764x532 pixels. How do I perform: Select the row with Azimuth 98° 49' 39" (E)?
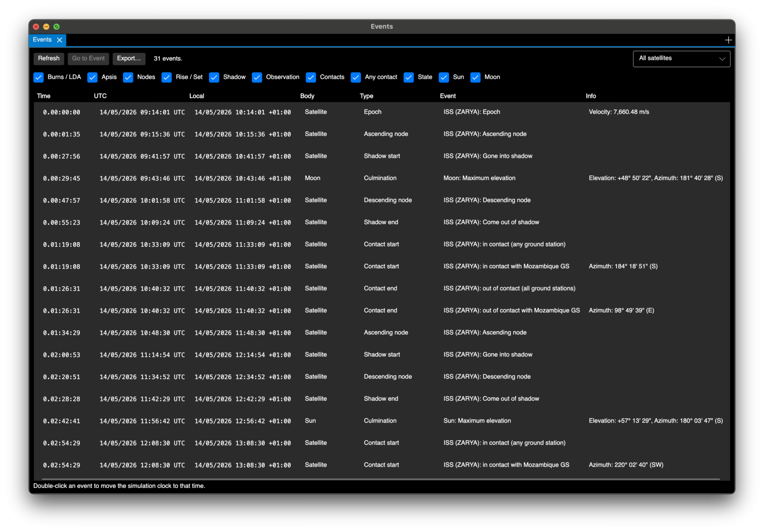click(382, 311)
